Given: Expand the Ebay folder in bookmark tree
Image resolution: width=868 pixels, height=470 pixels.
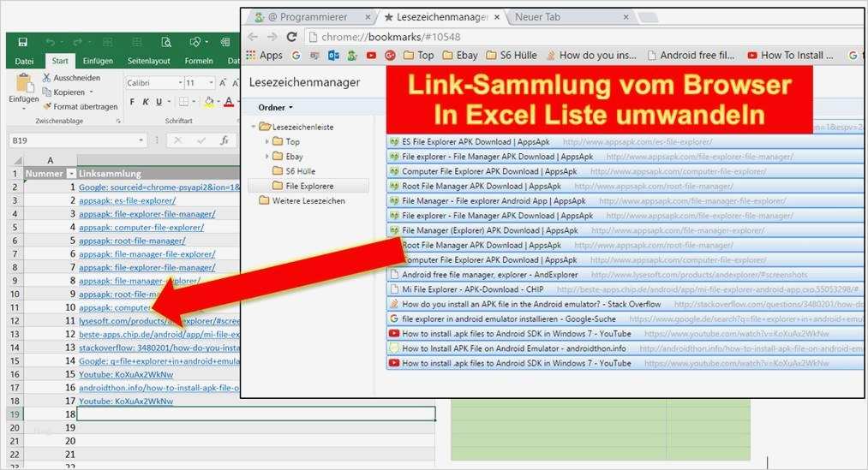Looking at the screenshot, I should (x=266, y=157).
